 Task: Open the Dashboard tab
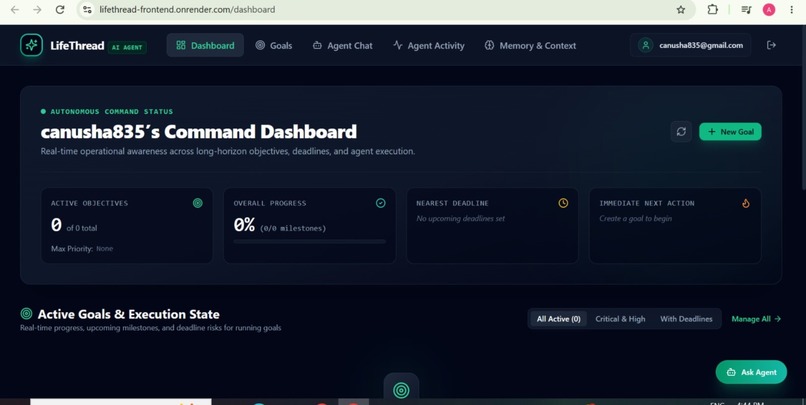click(x=205, y=45)
